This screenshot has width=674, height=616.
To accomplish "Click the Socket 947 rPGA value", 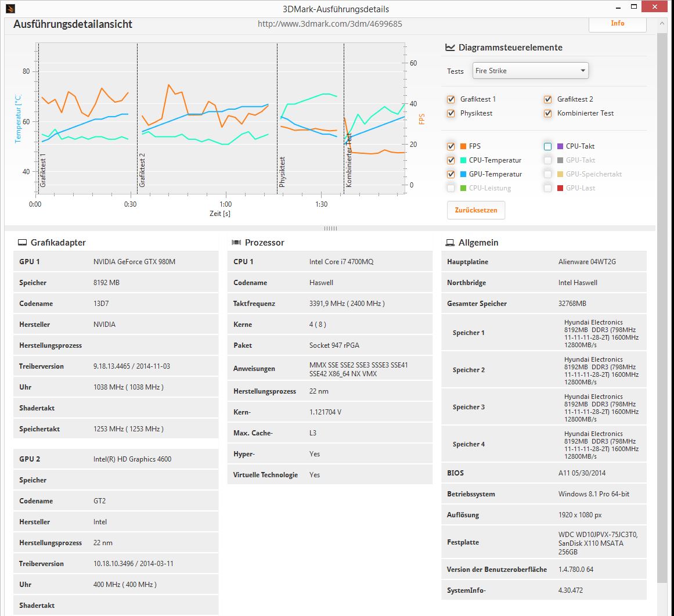I will click(334, 345).
